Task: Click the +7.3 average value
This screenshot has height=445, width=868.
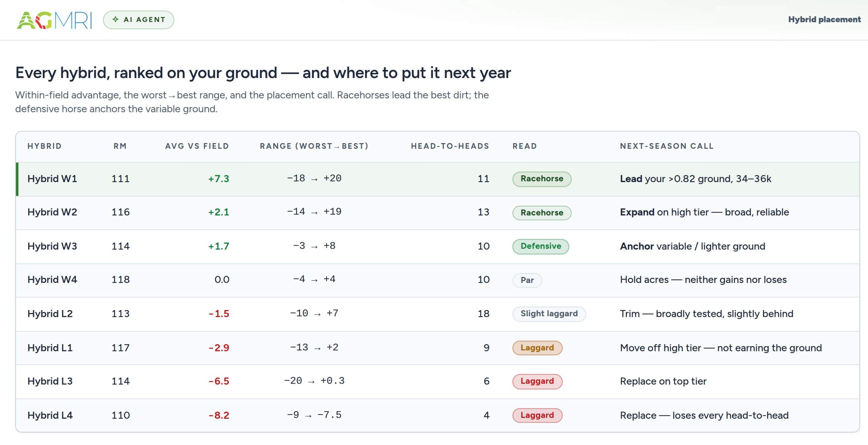Action: click(x=219, y=179)
